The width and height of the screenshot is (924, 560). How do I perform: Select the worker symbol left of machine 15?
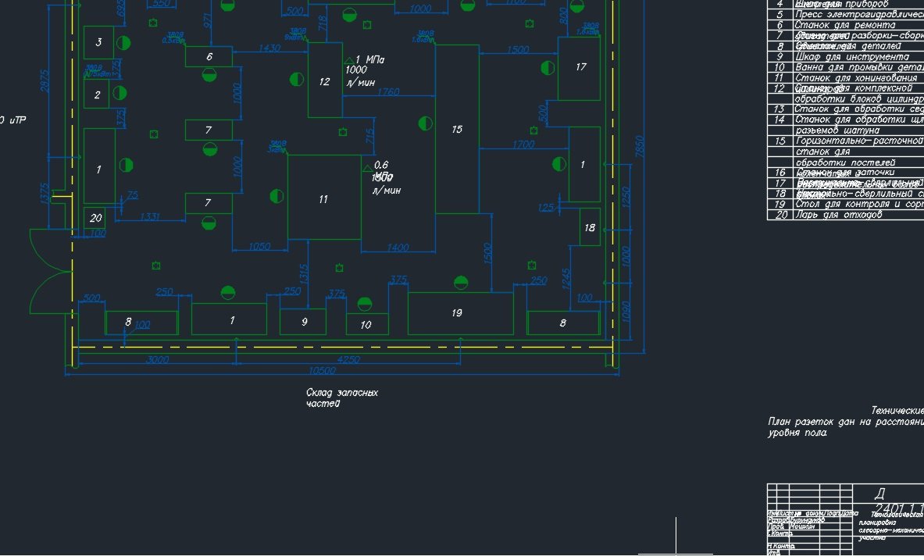coord(425,123)
